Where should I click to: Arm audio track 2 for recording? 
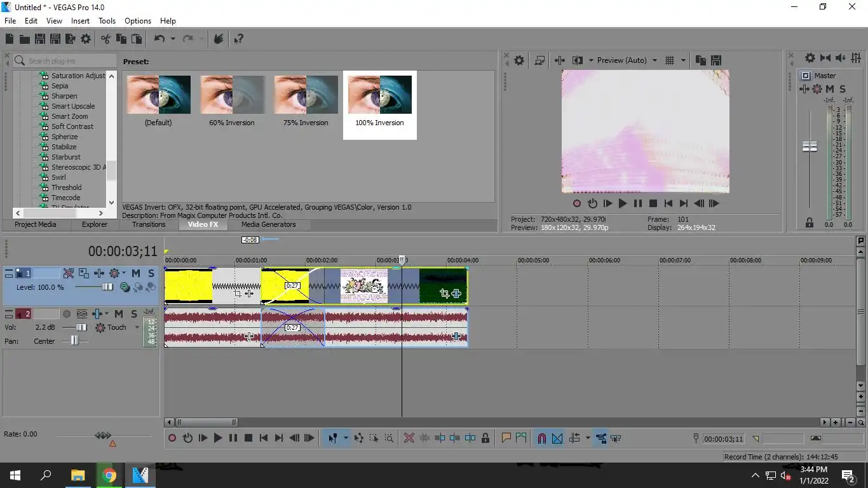(67, 314)
